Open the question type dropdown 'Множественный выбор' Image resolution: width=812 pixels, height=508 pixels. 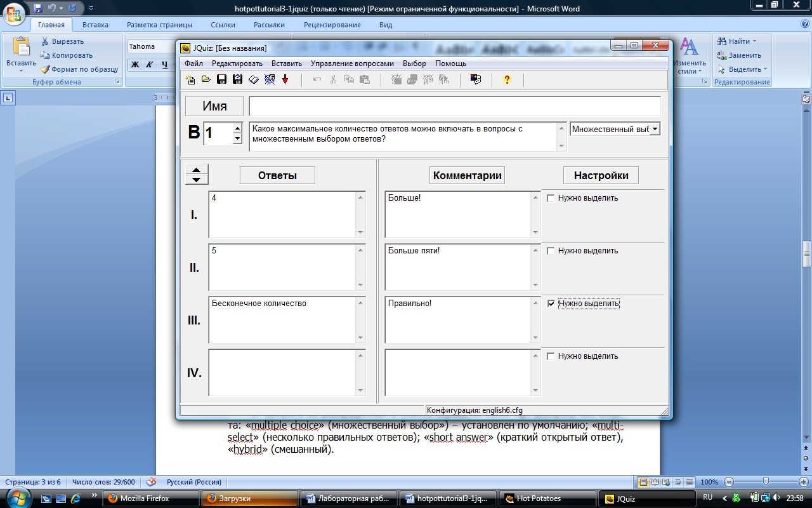point(655,129)
